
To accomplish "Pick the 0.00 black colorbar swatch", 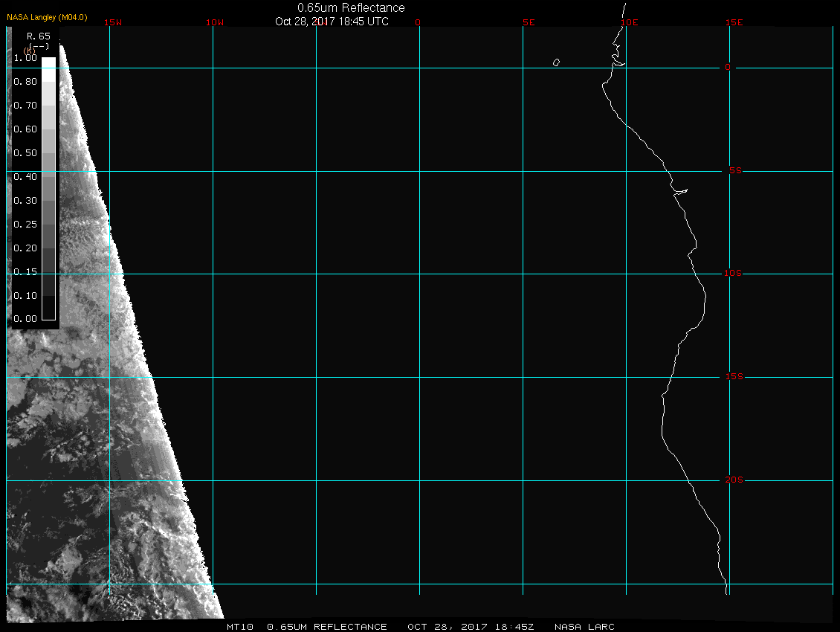I will click(48, 314).
